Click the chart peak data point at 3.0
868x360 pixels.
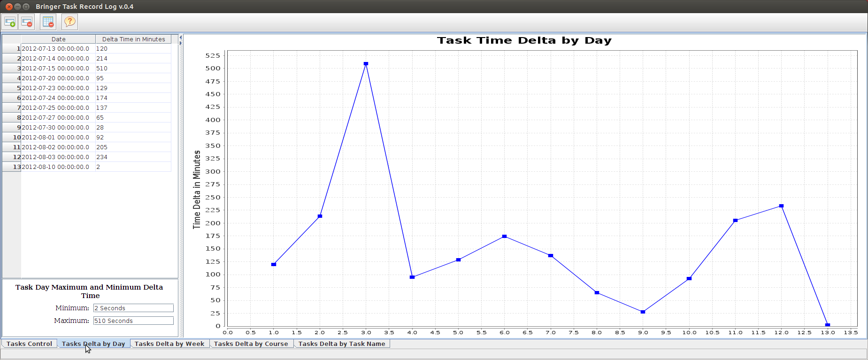pyautogui.click(x=366, y=64)
